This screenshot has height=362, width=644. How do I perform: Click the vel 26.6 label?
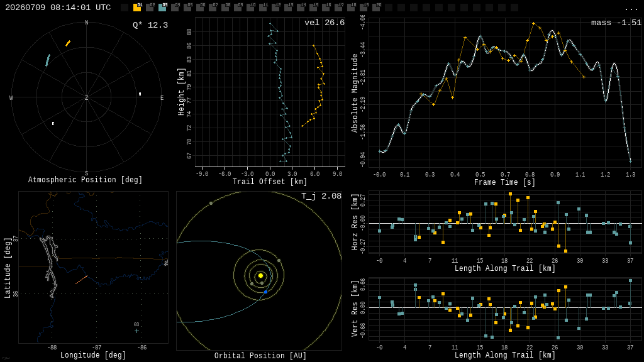[325, 23]
